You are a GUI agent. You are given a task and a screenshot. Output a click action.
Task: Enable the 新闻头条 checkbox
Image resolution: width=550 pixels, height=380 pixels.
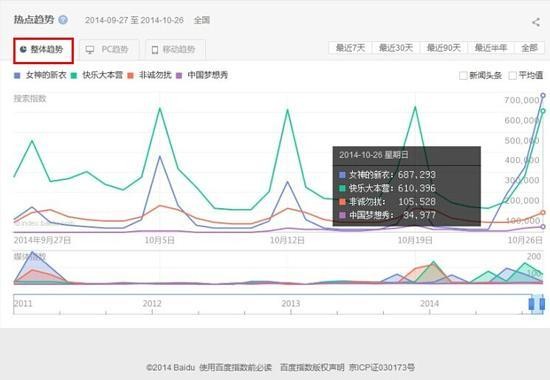coord(463,75)
